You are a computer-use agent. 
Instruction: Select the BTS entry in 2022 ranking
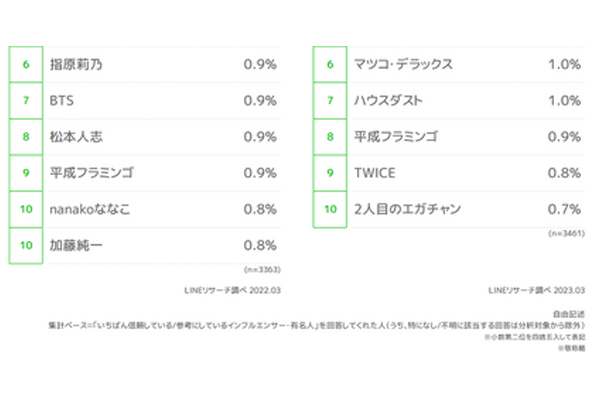click(x=62, y=101)
